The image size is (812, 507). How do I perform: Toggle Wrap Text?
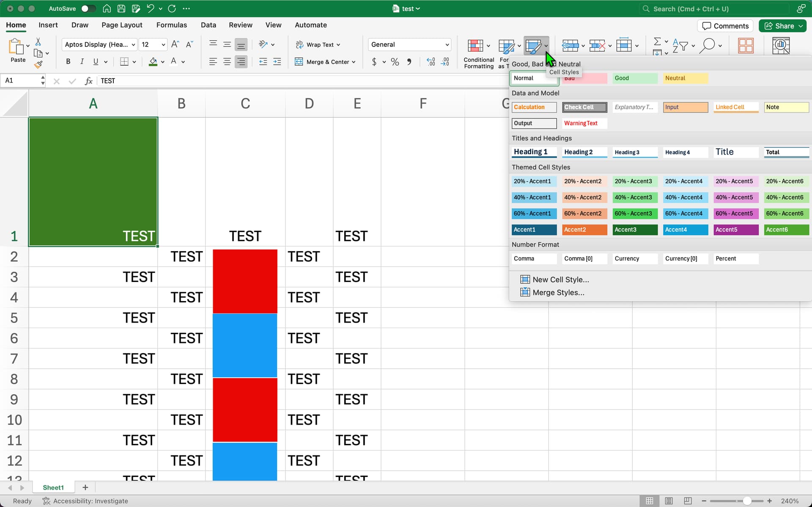coord(318,44)
